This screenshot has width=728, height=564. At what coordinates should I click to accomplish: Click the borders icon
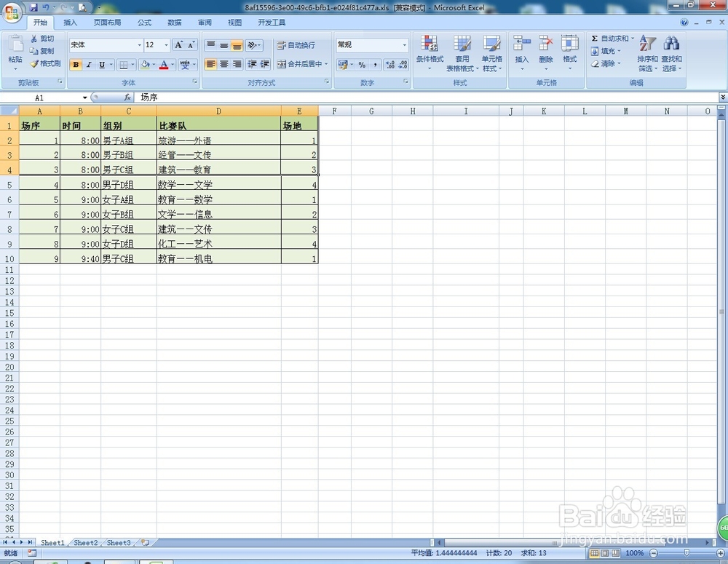tap(124, 65)
